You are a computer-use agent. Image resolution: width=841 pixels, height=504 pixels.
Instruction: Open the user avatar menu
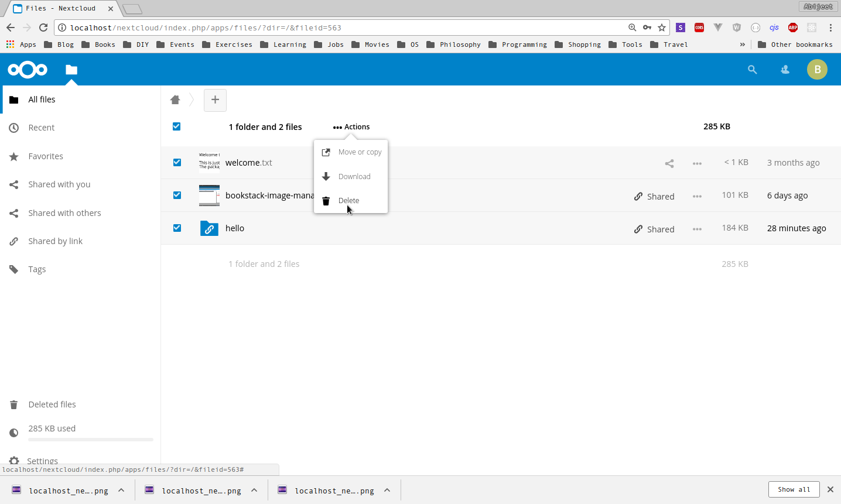[x=817, y=69]
